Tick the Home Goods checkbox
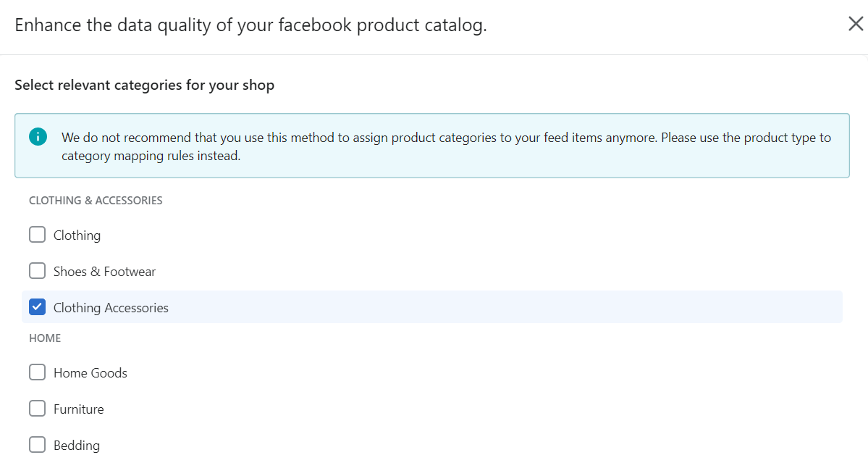Viewport: 868px width, 455px height. tap(37, 372)
